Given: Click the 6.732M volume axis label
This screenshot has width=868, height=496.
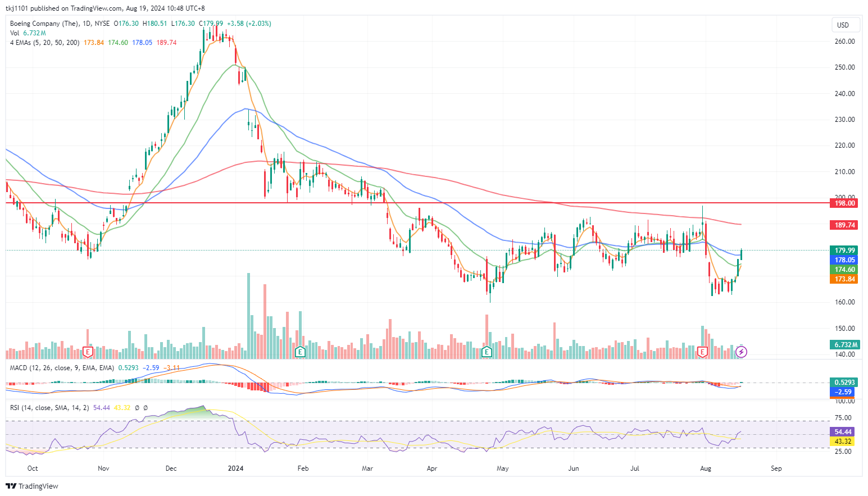Looking at the screenshot, I should [845, 345].
